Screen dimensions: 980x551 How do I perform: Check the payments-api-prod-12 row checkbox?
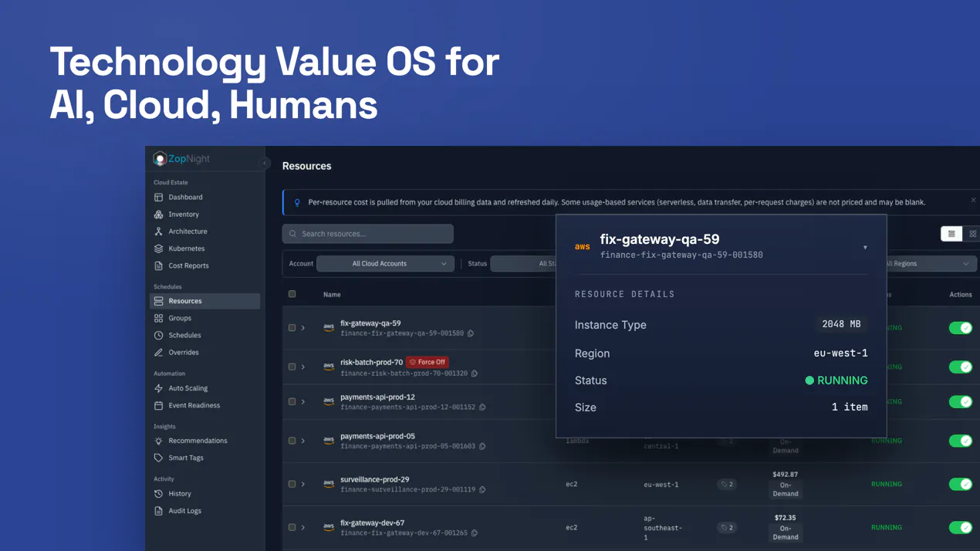coord(292,402)
